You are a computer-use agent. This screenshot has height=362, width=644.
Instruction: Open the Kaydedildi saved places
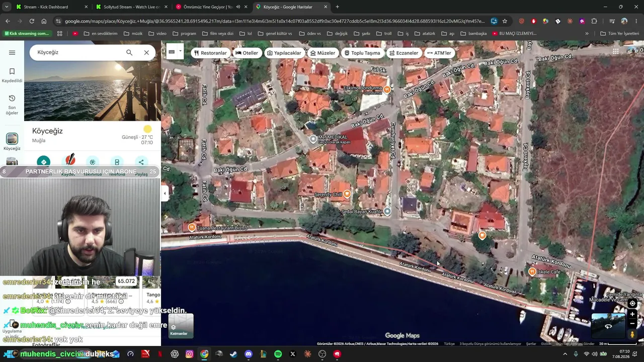pos(12,75)
